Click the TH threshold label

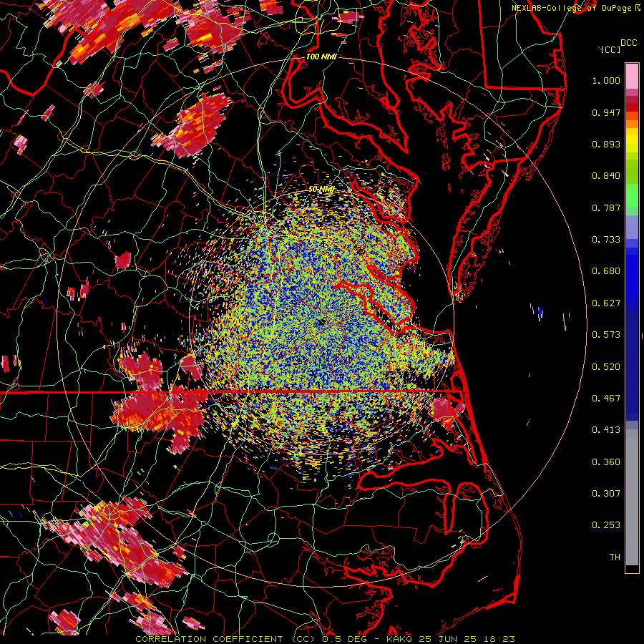615,557
